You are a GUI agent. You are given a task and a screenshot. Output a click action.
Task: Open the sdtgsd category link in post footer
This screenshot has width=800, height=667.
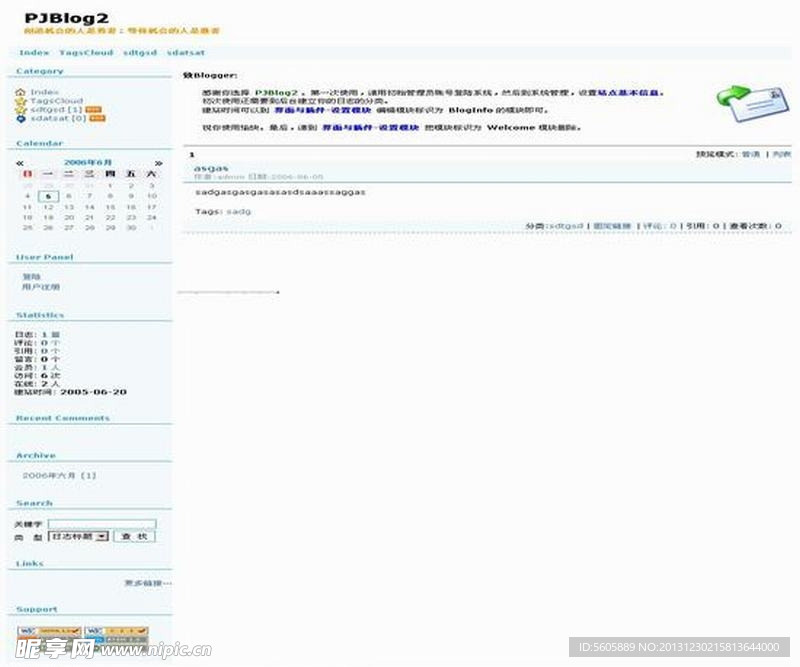565,226
